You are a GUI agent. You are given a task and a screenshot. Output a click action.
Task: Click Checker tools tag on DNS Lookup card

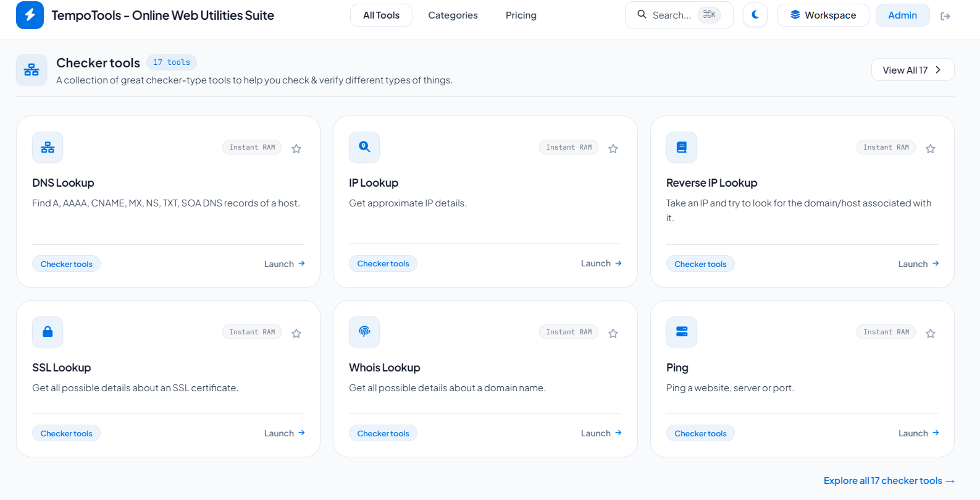pos(66,264)
